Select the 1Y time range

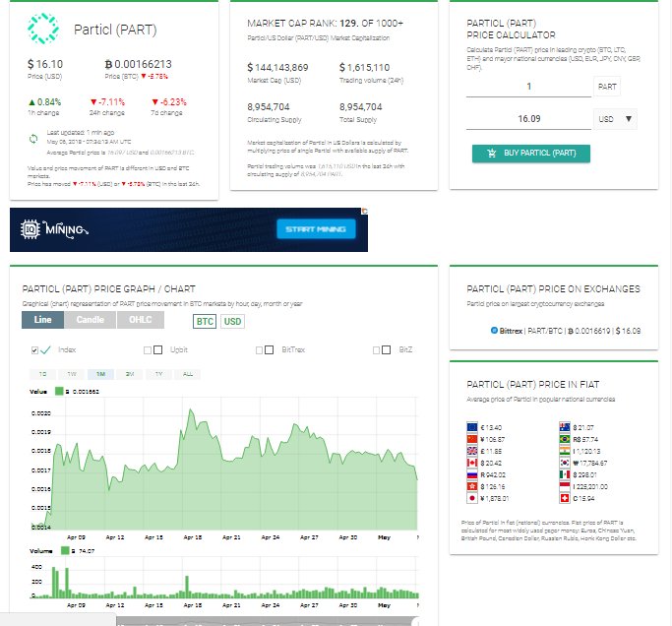[158, 374]
